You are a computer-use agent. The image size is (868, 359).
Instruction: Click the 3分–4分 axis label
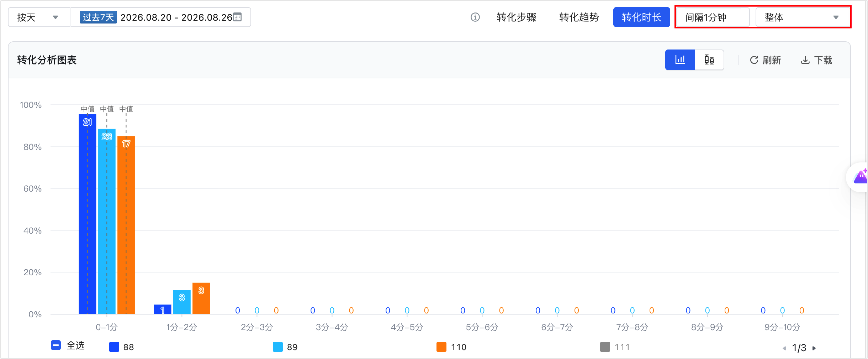coord(332,327)
